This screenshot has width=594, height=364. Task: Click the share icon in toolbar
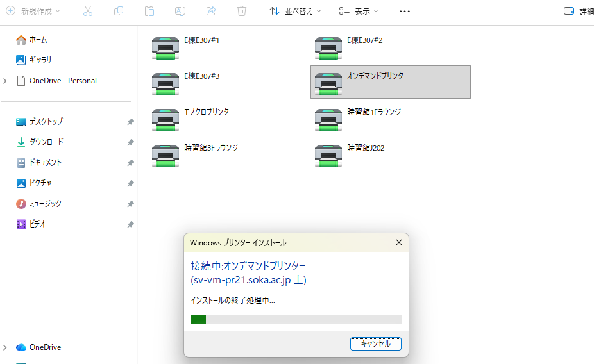click(211, 11)
